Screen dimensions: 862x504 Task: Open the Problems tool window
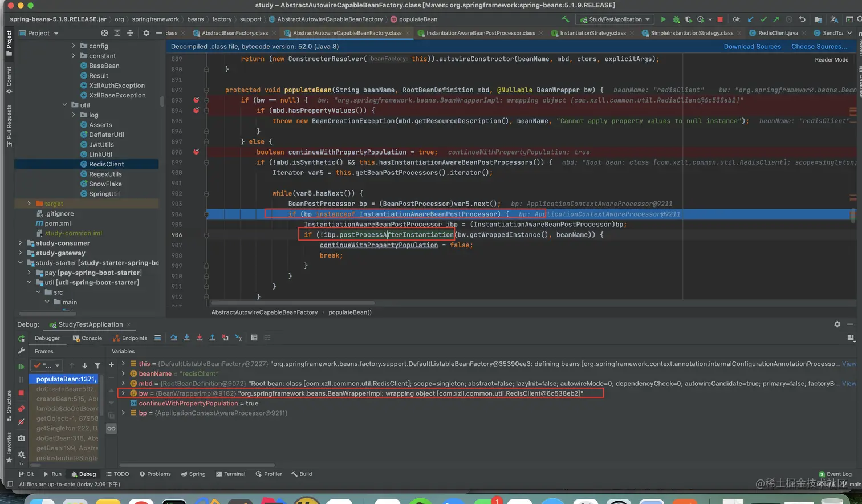[x=154, y=474]
